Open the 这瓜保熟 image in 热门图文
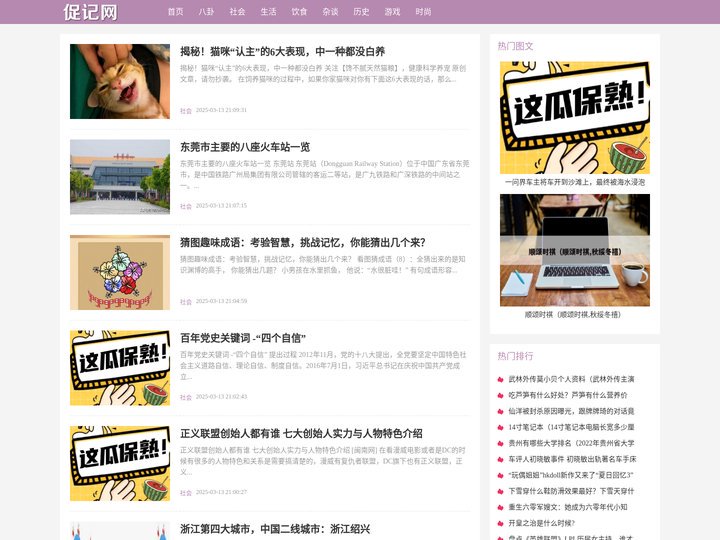This screenshot has height=540, width=720. pyautogui.click(x=575, y=118)
